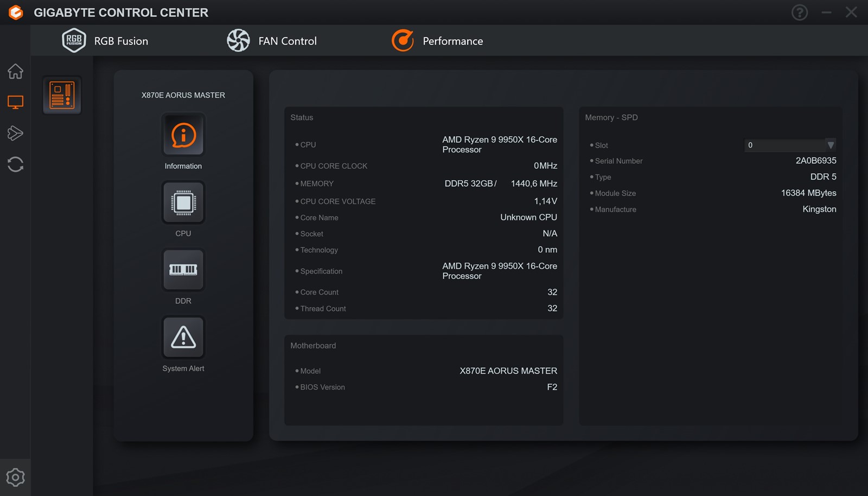Click the 16384 MBytes module size
The image size is (868, 496).
808,193
